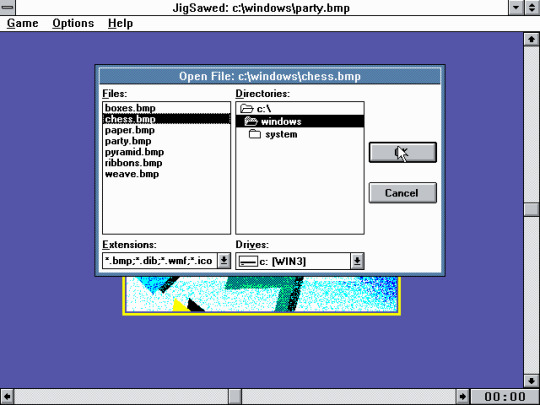Click the vertical scrollbar up arrow

tap(531, 39)
